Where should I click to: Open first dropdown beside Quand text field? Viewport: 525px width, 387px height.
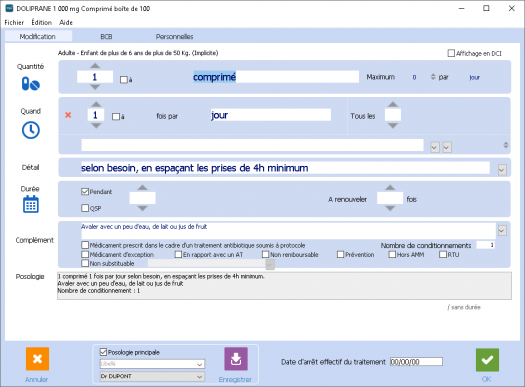pos(435,147)
